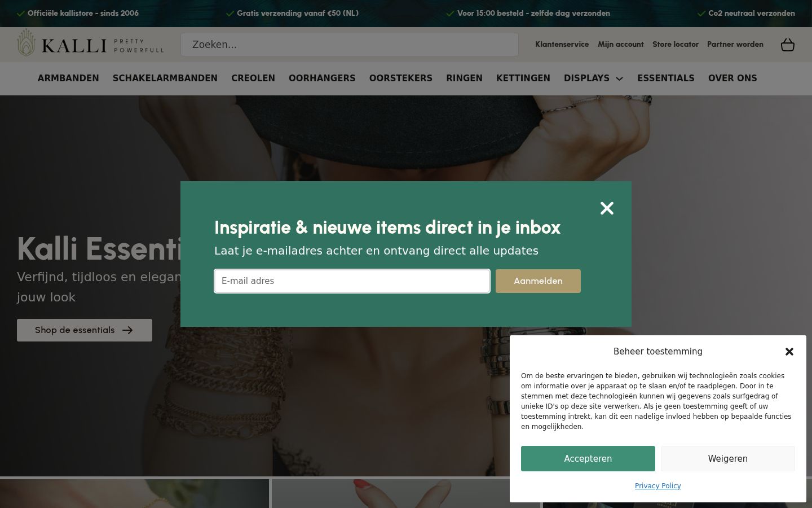Image resolution: width=812 pixels, height=508 pixels.
Task: Browse the Ringen category
Action: coord(464,78)
